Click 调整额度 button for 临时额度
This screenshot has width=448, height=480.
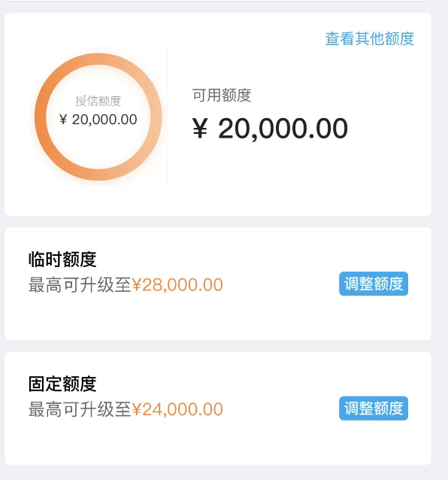[374, 284]
